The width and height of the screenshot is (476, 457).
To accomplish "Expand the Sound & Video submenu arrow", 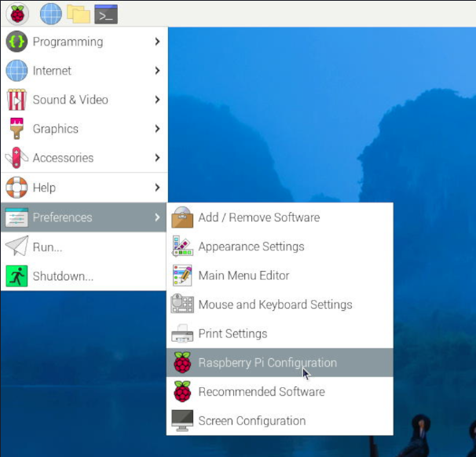I will pyautogui.click(x=157, y=100).
